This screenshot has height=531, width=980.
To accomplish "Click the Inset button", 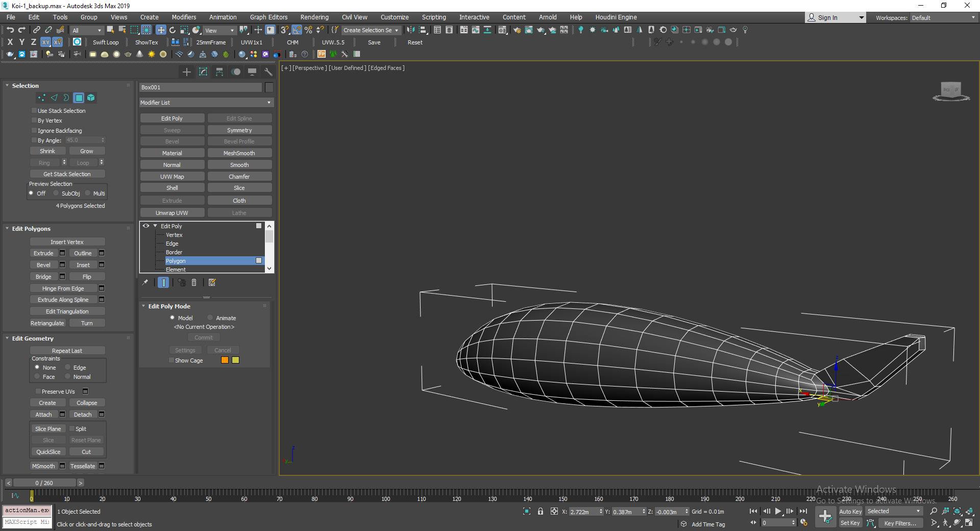I will pyautogui.click(x=83, y=265).
